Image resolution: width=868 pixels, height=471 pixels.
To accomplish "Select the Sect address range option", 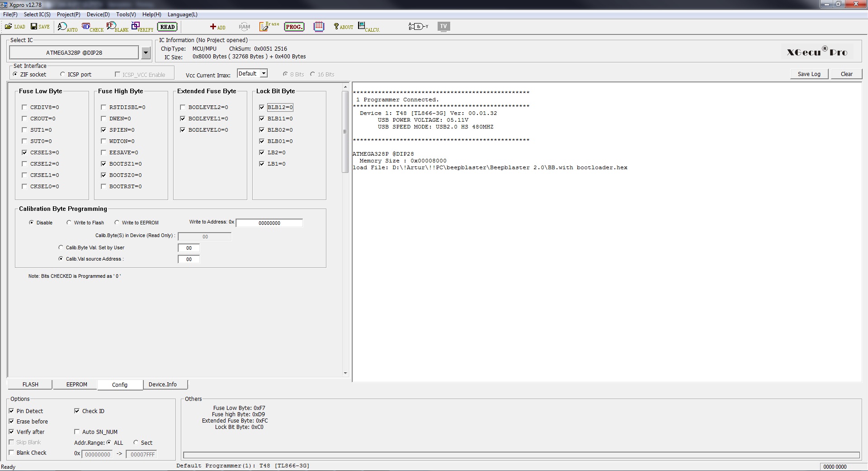I will click(136, 442).
